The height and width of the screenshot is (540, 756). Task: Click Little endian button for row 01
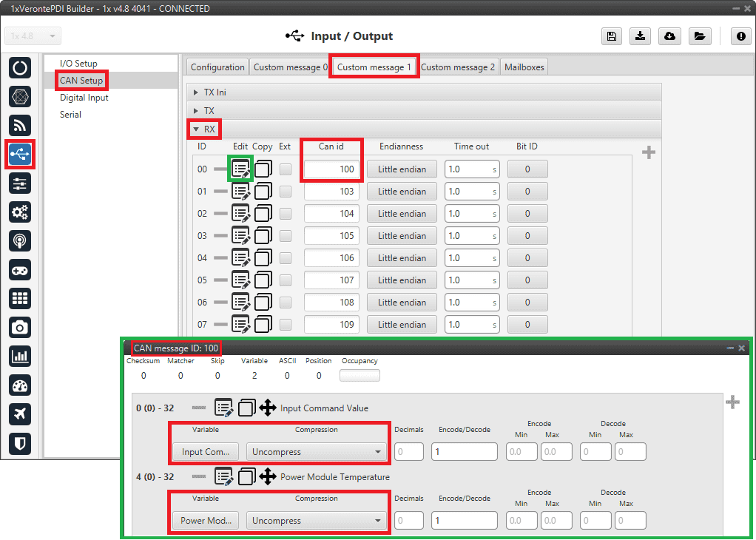click(402, 192)
